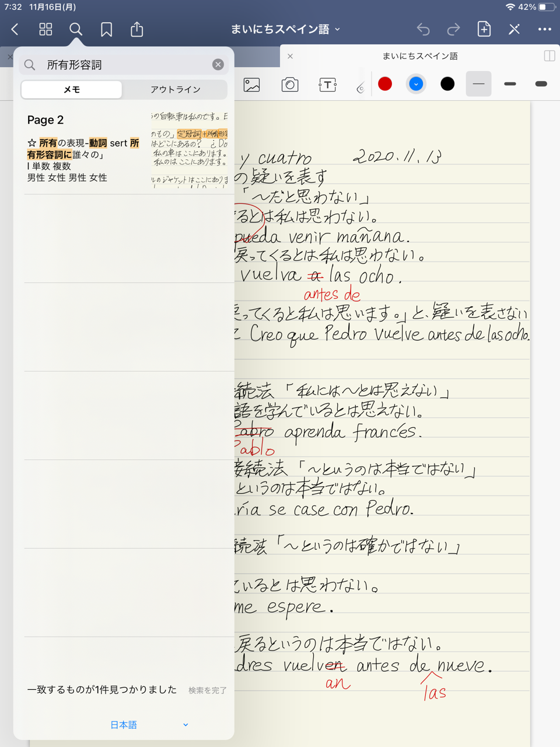Switch to the アウトライン tab
Viewport: 560px width, 747px height.
click(x=175, y=89)
